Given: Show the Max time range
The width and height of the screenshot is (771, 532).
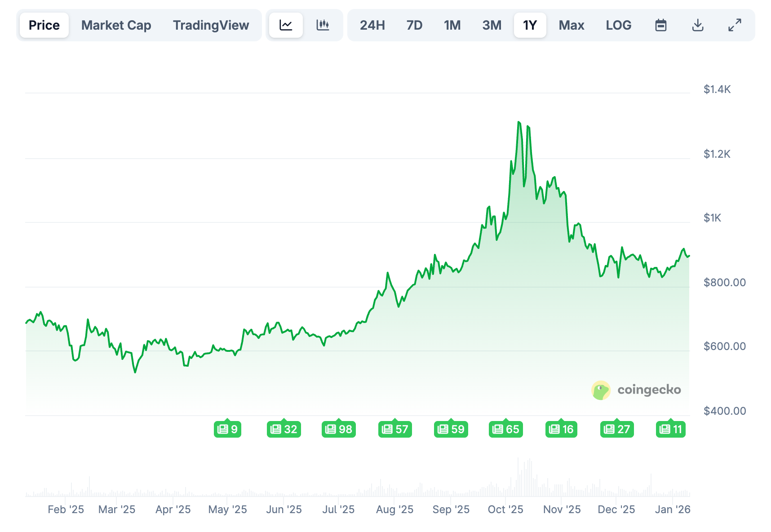Looking at the screenshot, I should [x=571, y=25].
